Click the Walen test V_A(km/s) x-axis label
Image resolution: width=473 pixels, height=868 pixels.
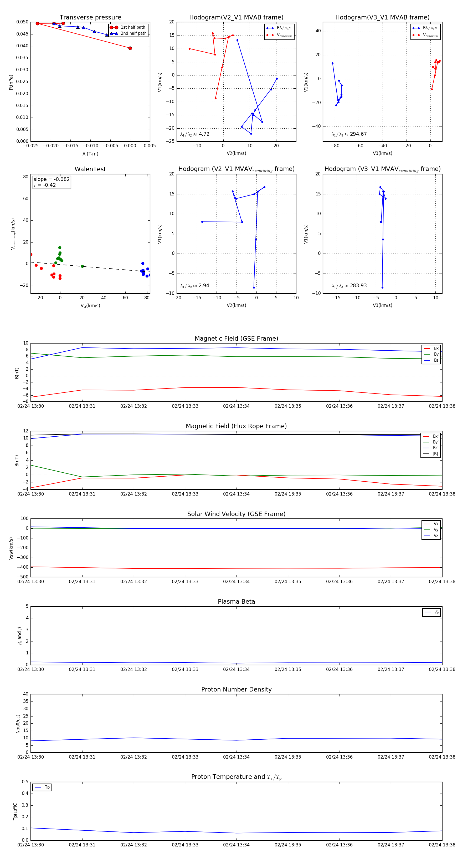click(x=90, y=306)
